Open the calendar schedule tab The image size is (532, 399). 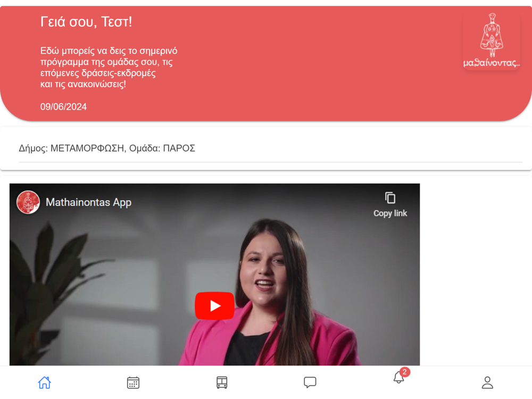[133, 383]
